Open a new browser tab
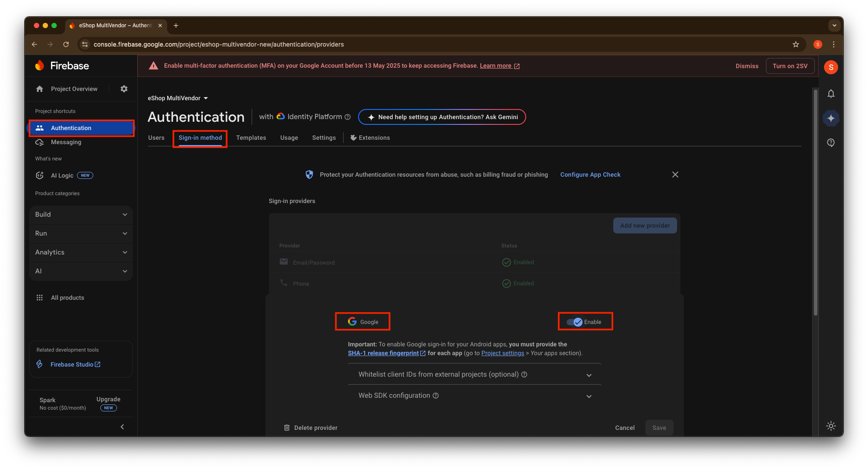Viewport: 868px width, 469px height. [x=176, y=25]
